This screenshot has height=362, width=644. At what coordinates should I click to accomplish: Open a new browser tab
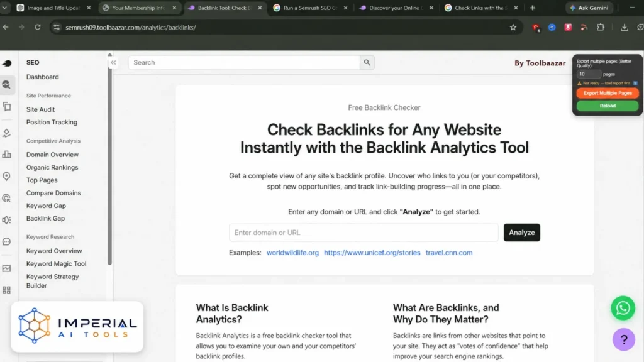[532, 8]
